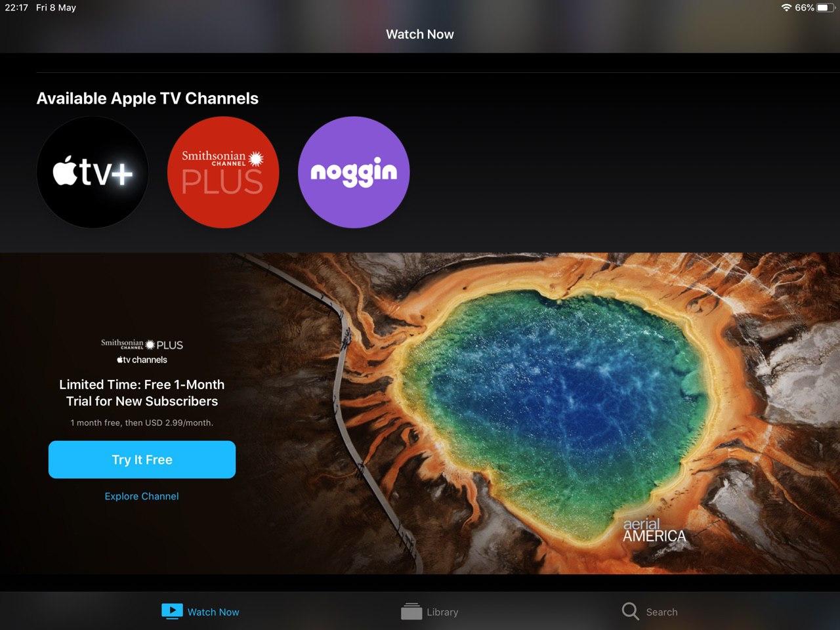
Task: Open the noggin channel icon
Action: pyautogui.click(x=354, y=173)
